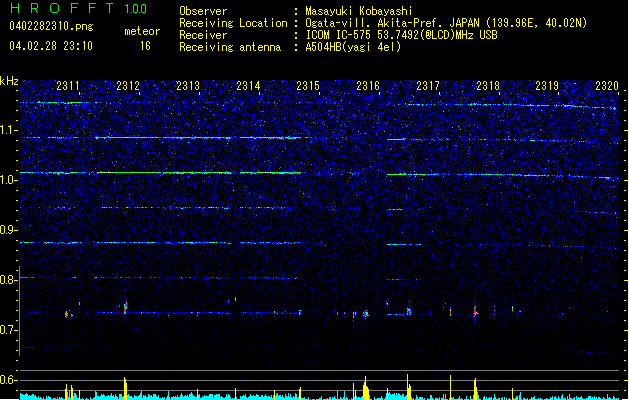Click the ICOM IC-575 receiver text

coord(401,35)
